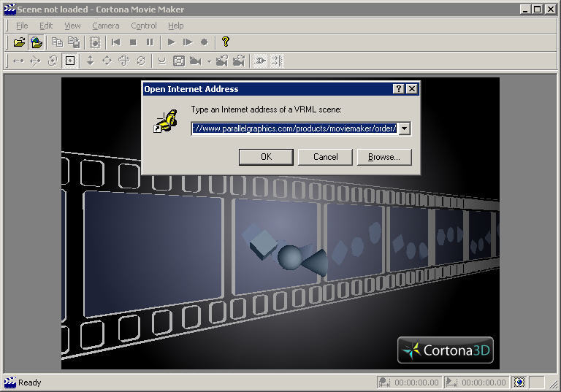
Task: Open the Camera menu
Action: coord(105,26)
